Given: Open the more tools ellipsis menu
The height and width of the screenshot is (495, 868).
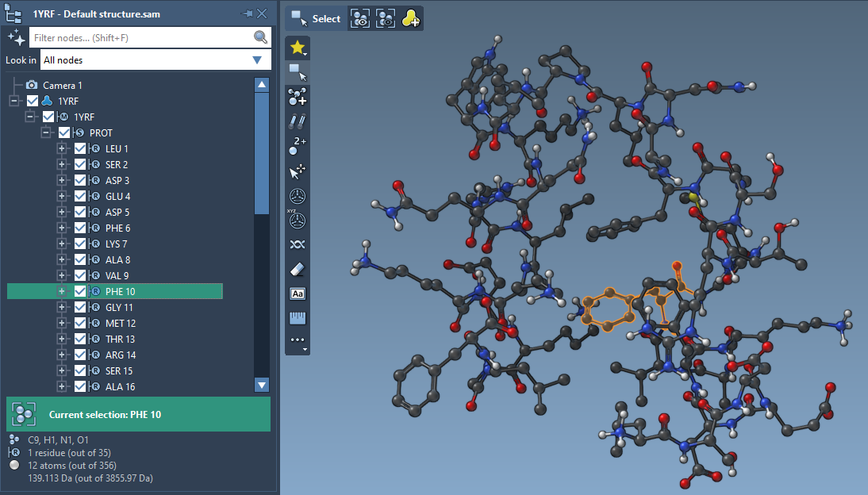Looking at the screenshot, I should pos(298,341).
